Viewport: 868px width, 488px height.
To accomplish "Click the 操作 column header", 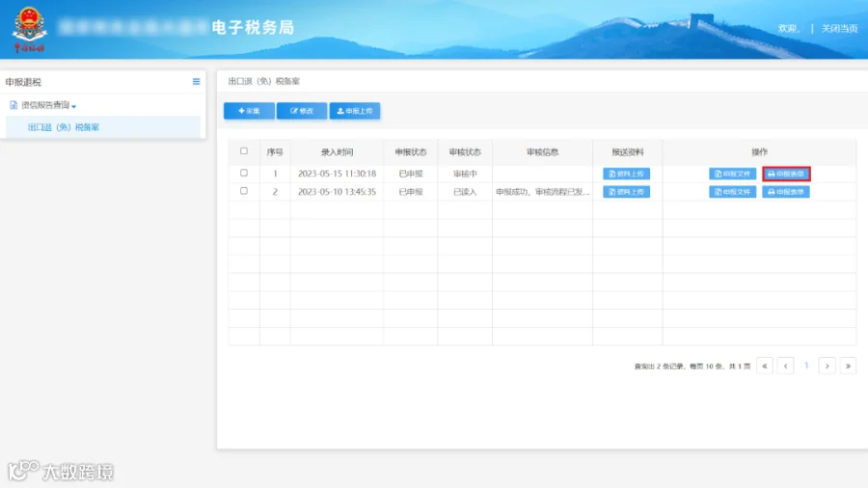I will pos(760,152).
